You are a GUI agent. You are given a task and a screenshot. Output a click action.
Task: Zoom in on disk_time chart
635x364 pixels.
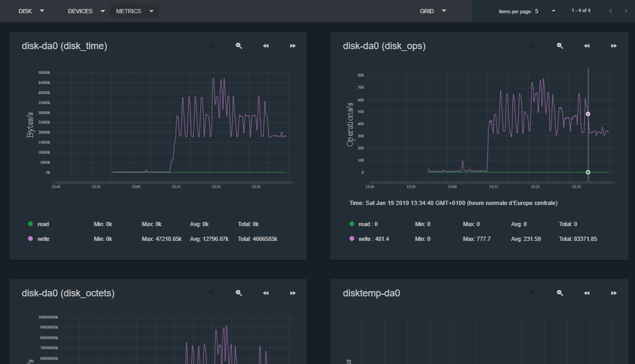click(211, 46)
